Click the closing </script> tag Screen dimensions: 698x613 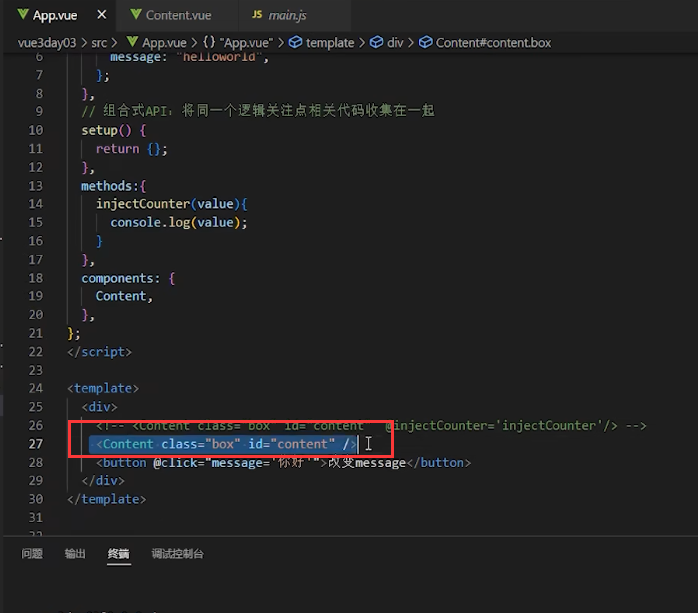99,352
